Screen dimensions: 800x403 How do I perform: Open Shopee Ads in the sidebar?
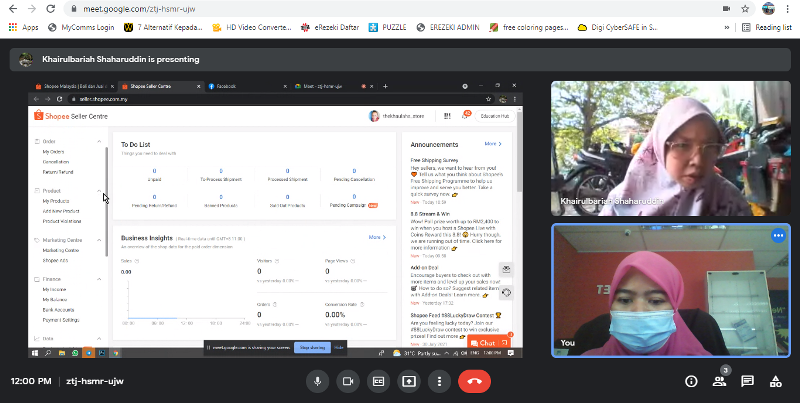[55, 261]
